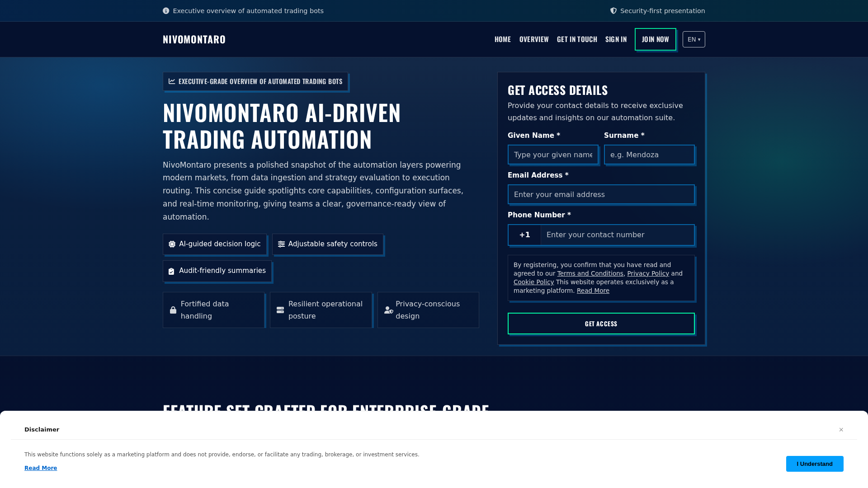Click Read More in the Disclaimer banner
868x488 pixels.
pos(41,468)
